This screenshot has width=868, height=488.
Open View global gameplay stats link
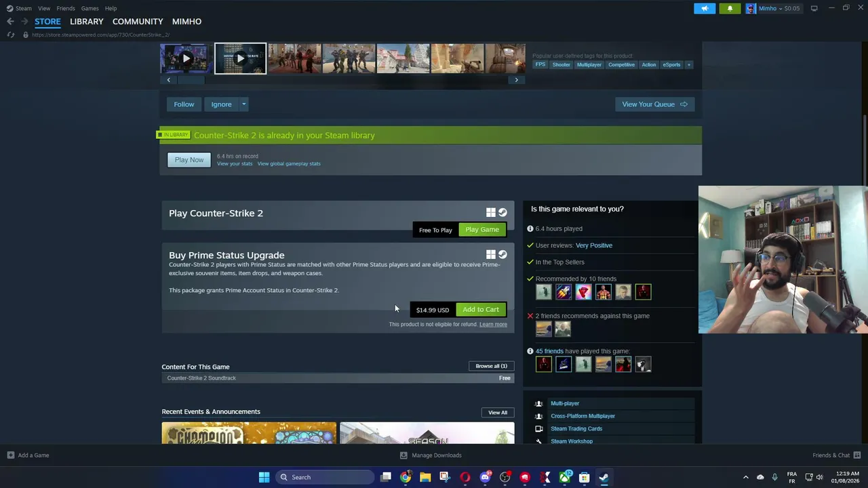click(289, 164)
